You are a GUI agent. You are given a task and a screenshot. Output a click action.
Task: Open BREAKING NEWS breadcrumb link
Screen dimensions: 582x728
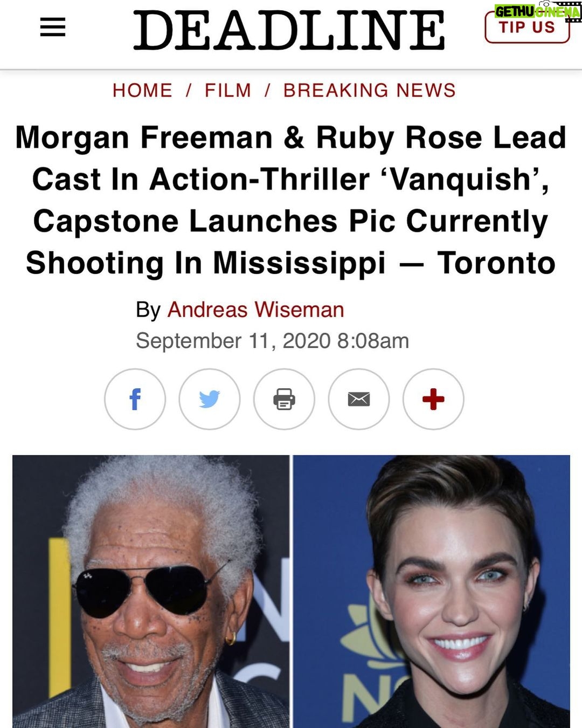tap(370, 90)
